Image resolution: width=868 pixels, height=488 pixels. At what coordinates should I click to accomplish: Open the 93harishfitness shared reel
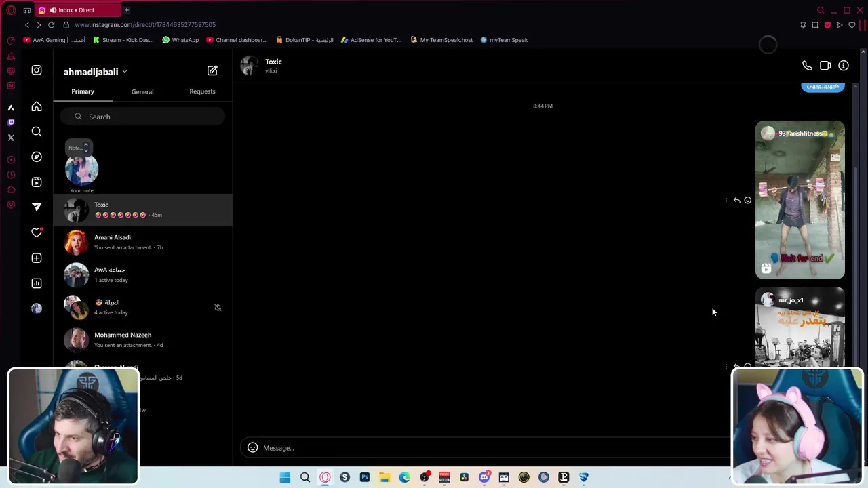tap(800, 200)
